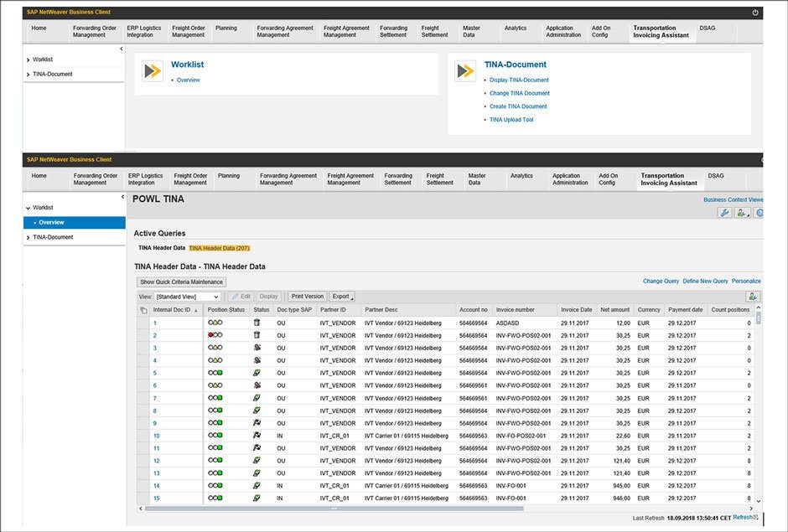788x532 pixels.
Task: Open the Standard View dropdown
Action: point(188,297)
